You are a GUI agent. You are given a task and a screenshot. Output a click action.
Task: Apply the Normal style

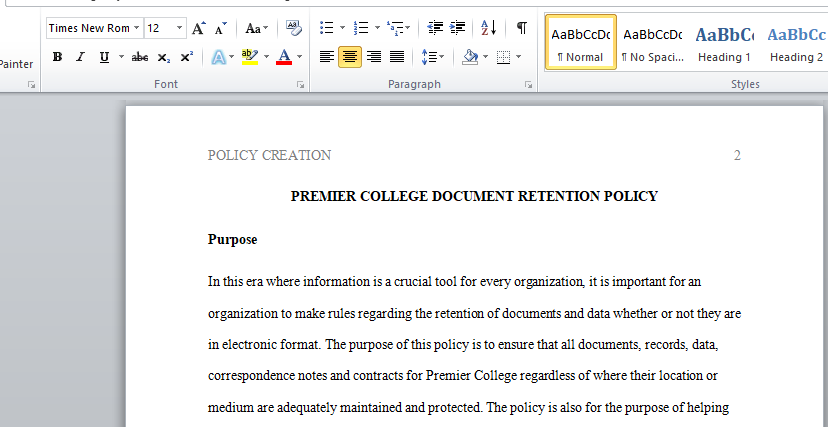coord(580,42)
